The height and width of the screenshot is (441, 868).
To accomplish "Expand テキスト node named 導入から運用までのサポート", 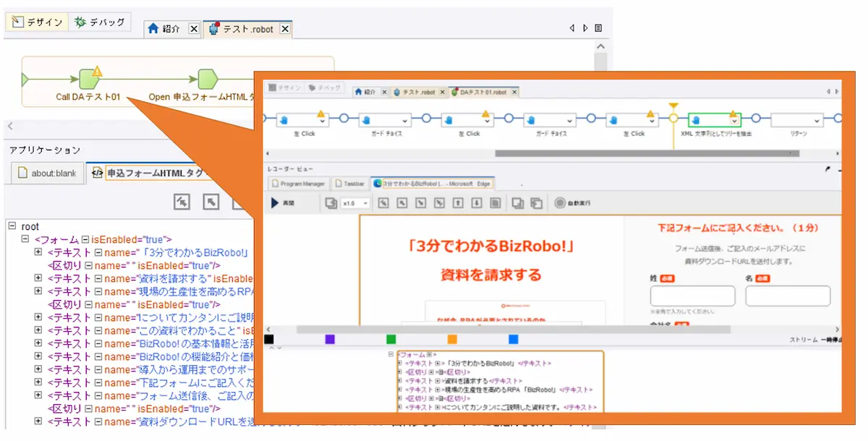I will 38,369.
